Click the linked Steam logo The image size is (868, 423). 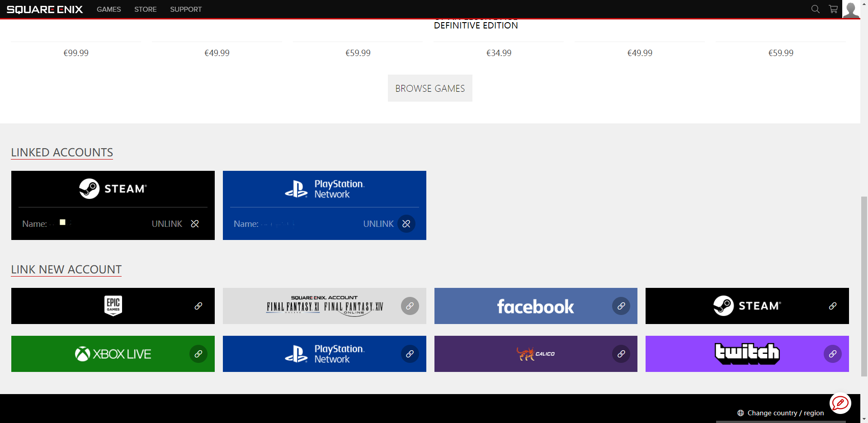[113, 188]
